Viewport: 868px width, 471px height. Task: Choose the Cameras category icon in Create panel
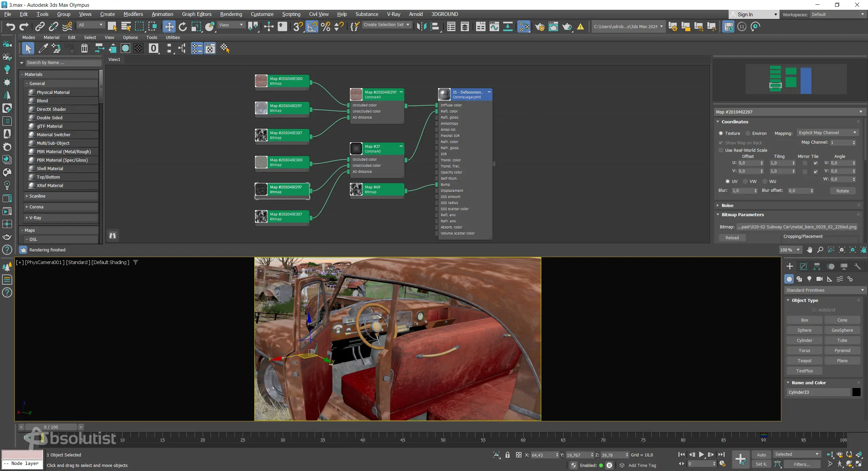[x=820, y=279]
